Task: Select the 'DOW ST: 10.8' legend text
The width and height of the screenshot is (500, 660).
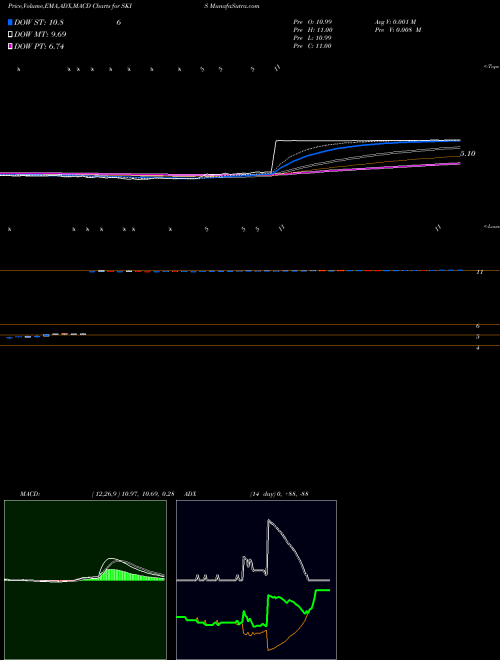Action: pos(39,23)
